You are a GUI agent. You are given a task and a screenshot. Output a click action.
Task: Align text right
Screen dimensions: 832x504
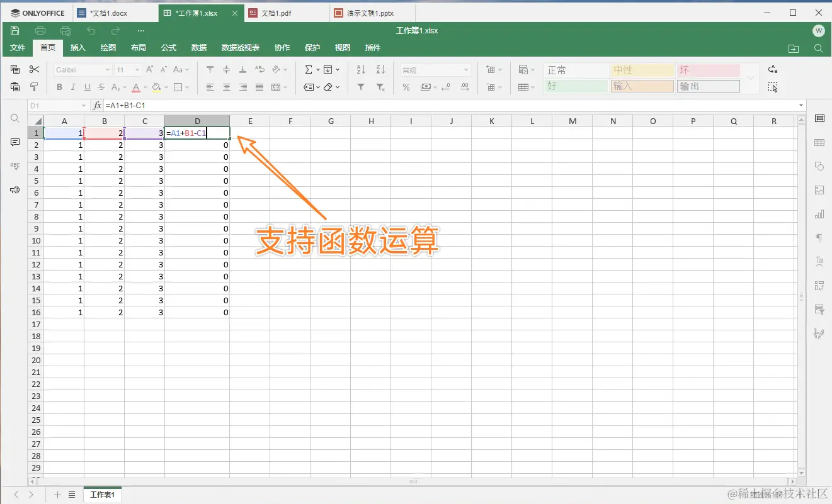pyautogui.click(x=243, y=87)
